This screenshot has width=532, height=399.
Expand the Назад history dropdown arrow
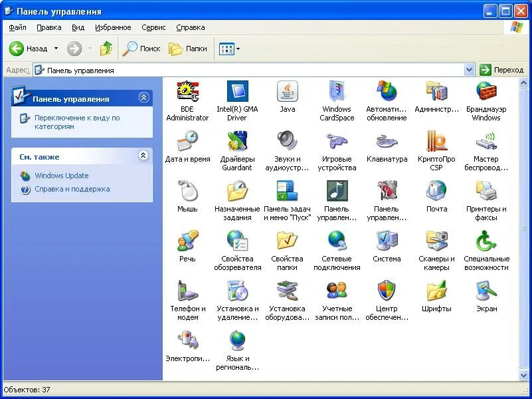(56, 49)
